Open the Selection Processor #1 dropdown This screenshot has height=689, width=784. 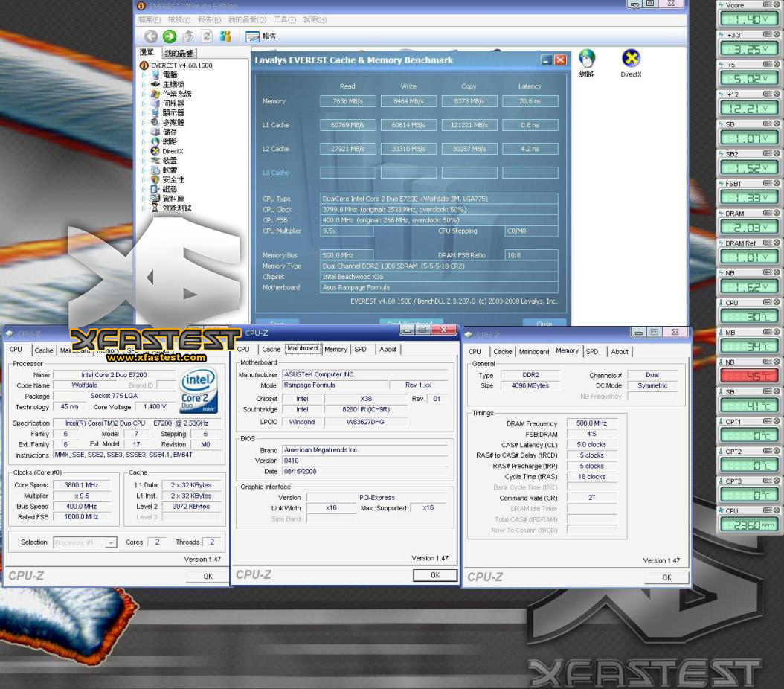click(x=111, y=542)
